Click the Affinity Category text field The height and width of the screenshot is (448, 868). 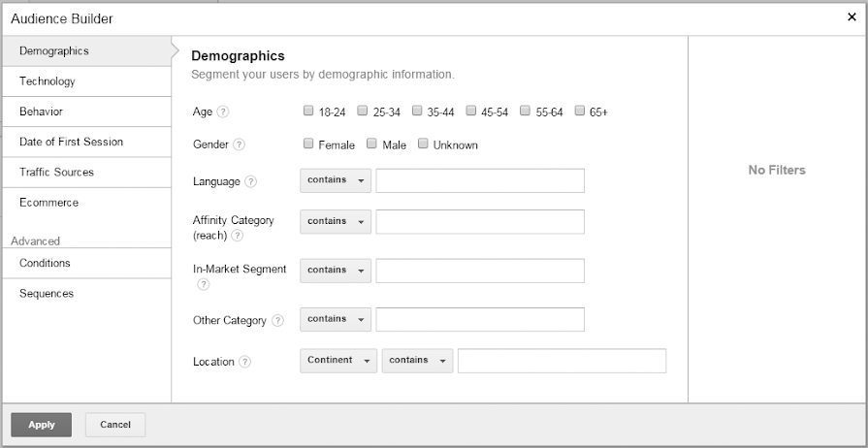(480, 222)
